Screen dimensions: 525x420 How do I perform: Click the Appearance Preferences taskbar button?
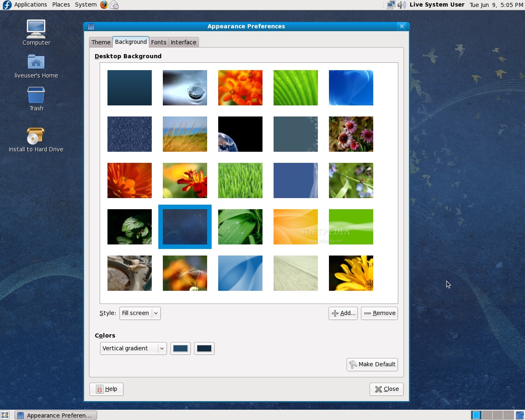point(56,415)
